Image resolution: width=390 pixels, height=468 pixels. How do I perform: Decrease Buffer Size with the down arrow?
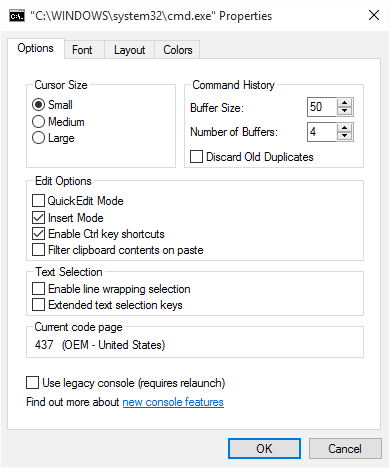click(344, 111)
